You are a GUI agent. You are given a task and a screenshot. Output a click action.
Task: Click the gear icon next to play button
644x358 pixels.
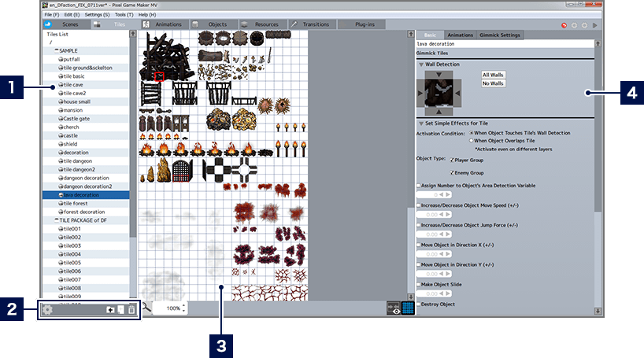click(584, 25)
